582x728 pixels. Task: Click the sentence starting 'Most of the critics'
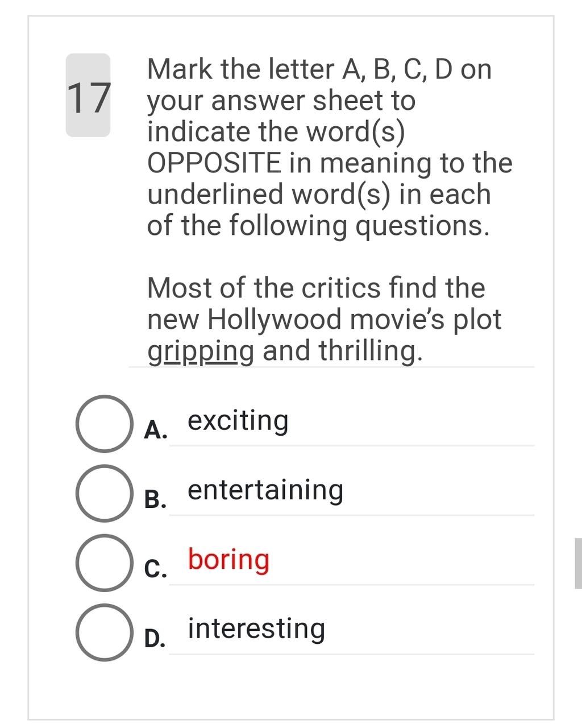(x=325, y=319)
